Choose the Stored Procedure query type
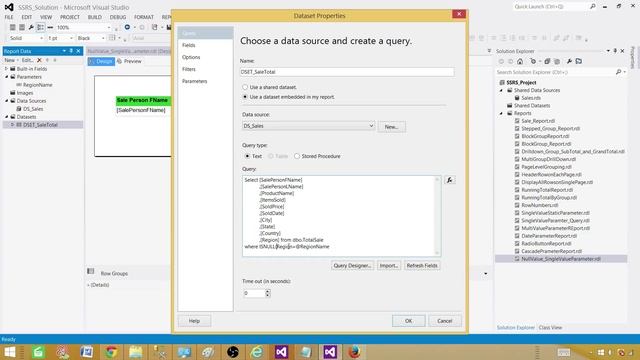This screenshot has height=360, width=640. pos(297,156)
